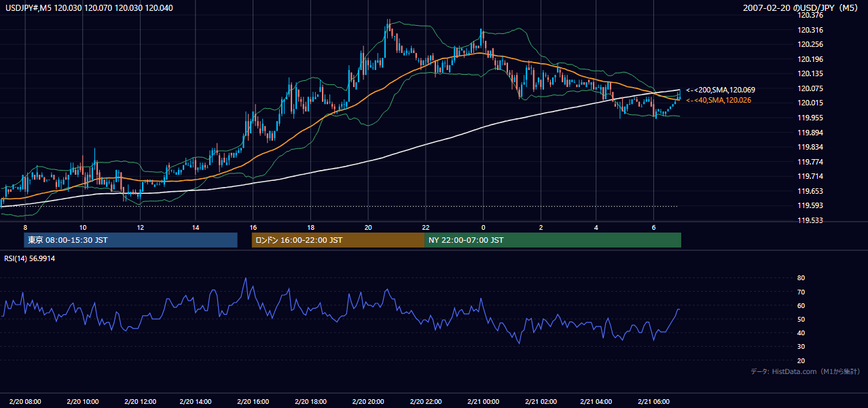Click price axis value 120.376
This screenshot has width=868, height=408.
[x=811, y=15]
